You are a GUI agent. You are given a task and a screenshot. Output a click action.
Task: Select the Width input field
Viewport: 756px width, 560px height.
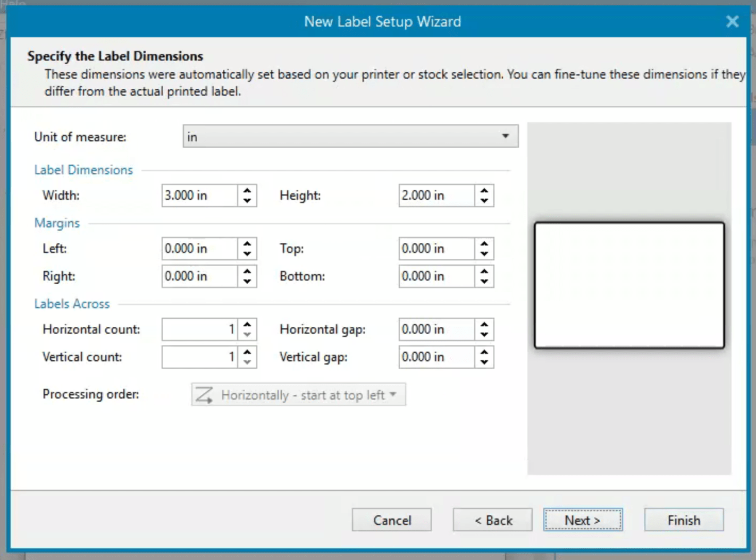coord(199,196)
